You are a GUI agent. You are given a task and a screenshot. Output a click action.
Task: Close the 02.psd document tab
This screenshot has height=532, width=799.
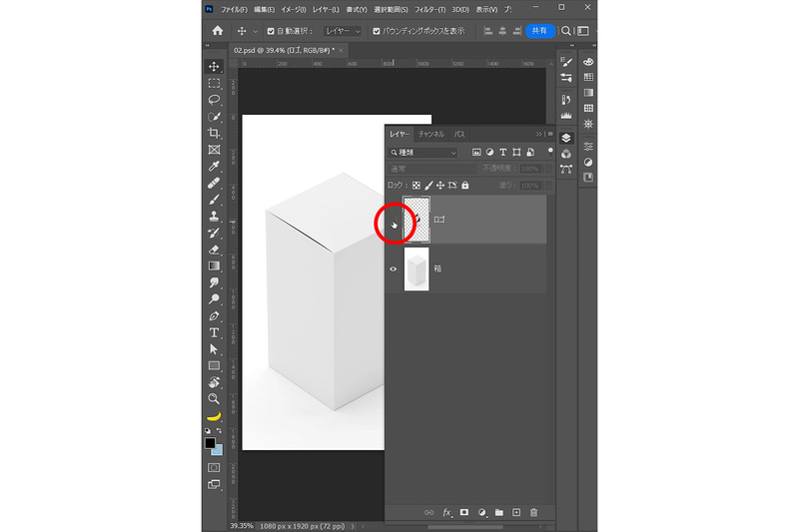coord(341,50)
